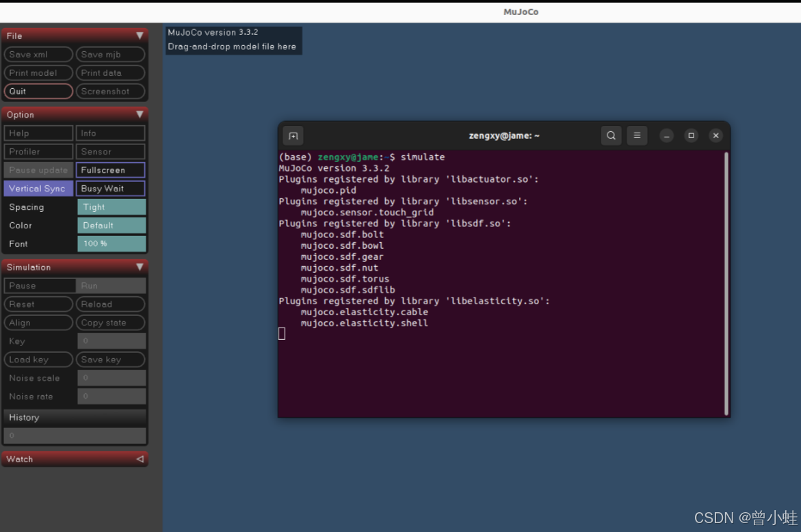Click 'mujoco.sdf.bowl' in terminal
The width and height of the screenshot is (801, 532).
point(342,245)
